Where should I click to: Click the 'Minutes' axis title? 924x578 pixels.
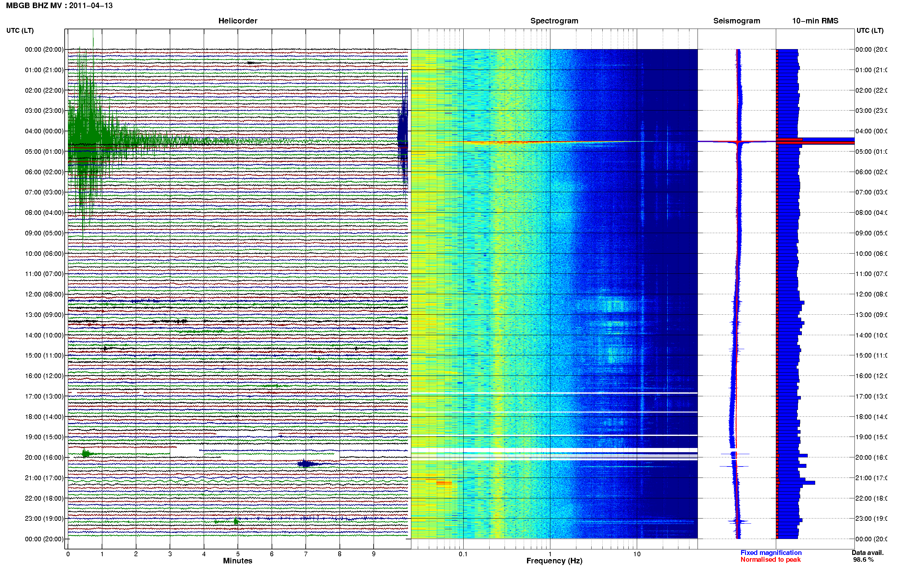point(237,561)
